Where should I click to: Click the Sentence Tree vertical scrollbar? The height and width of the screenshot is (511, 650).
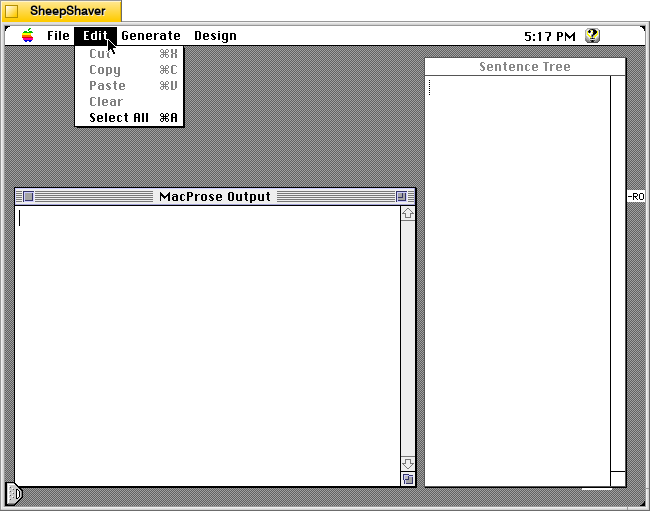pyautogui.click(x=618, y=274)
